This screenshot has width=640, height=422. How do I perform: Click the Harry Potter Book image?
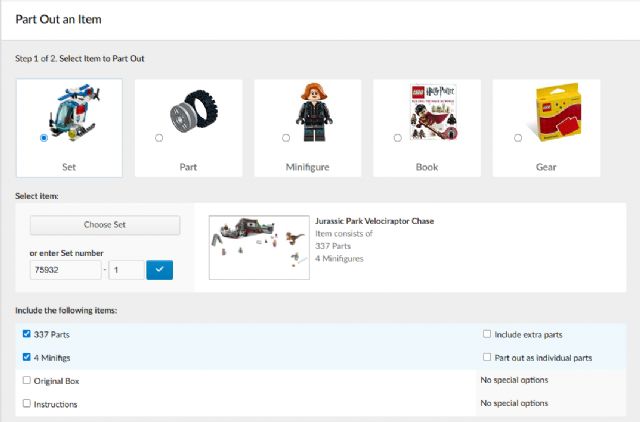point(427,112)
